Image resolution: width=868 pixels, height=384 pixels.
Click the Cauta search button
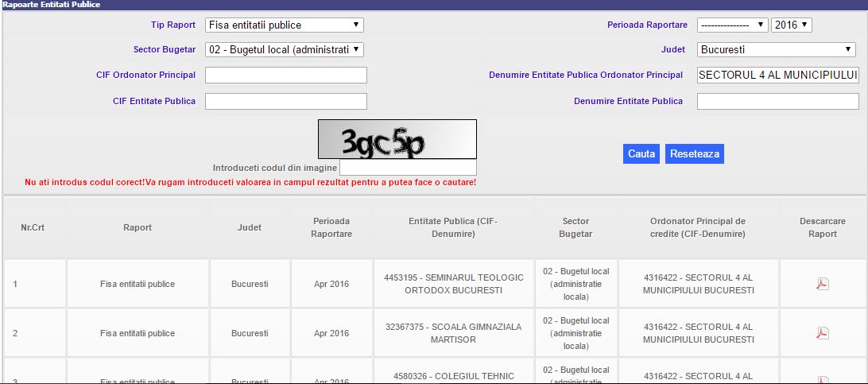pos(641,153)
